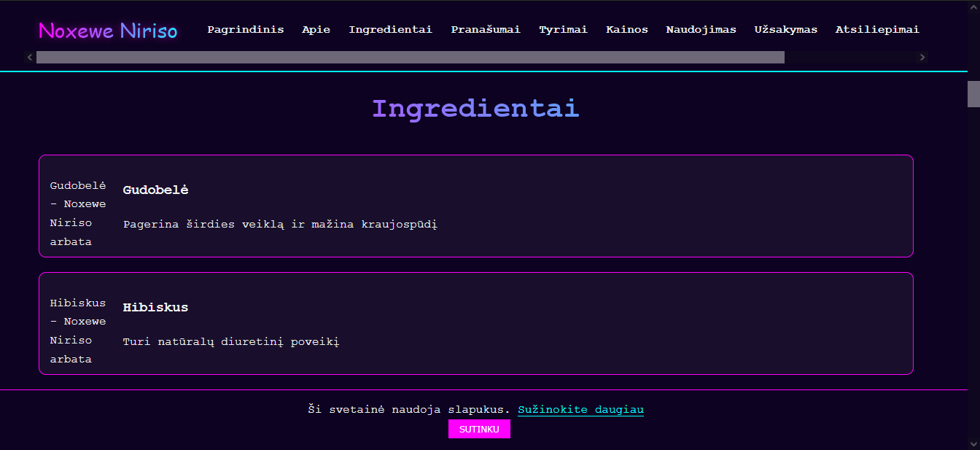Screen dimensions: 980x450
Task: Click the Hibiskus image placeholder text
Action: point(78,330)
